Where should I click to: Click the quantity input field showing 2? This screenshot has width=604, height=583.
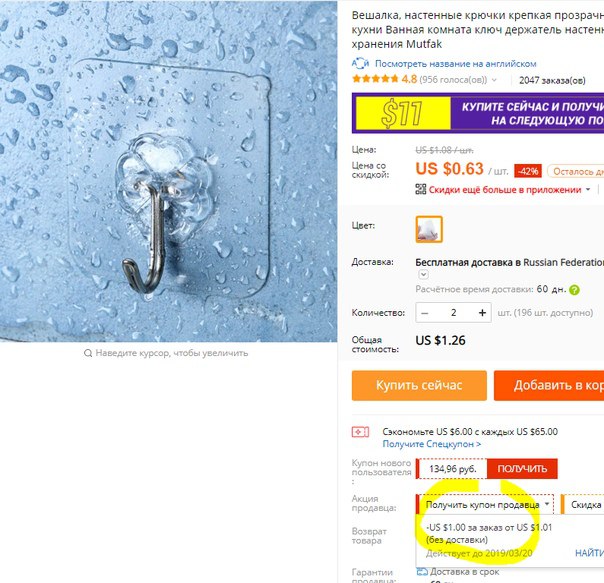[x=453, y=313]
